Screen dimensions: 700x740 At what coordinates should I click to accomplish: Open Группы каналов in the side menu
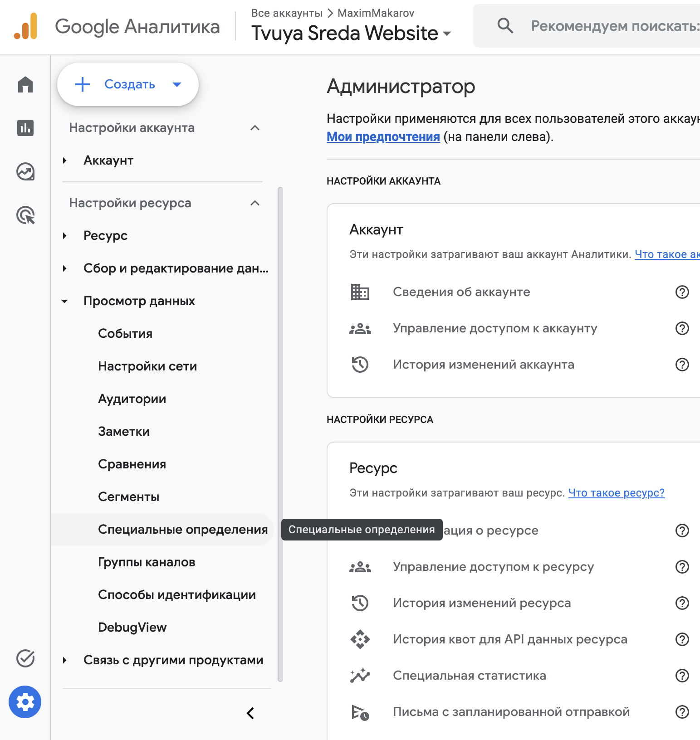(x=147, y=562)
